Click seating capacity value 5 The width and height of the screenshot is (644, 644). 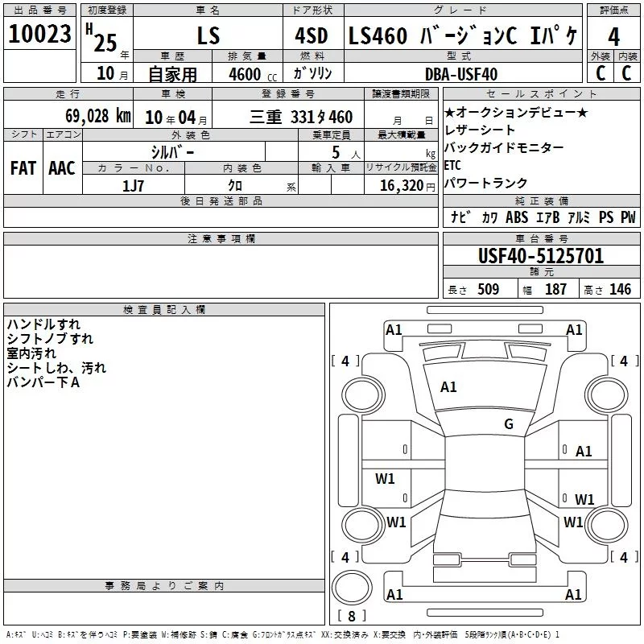click(x=336, y=152)
